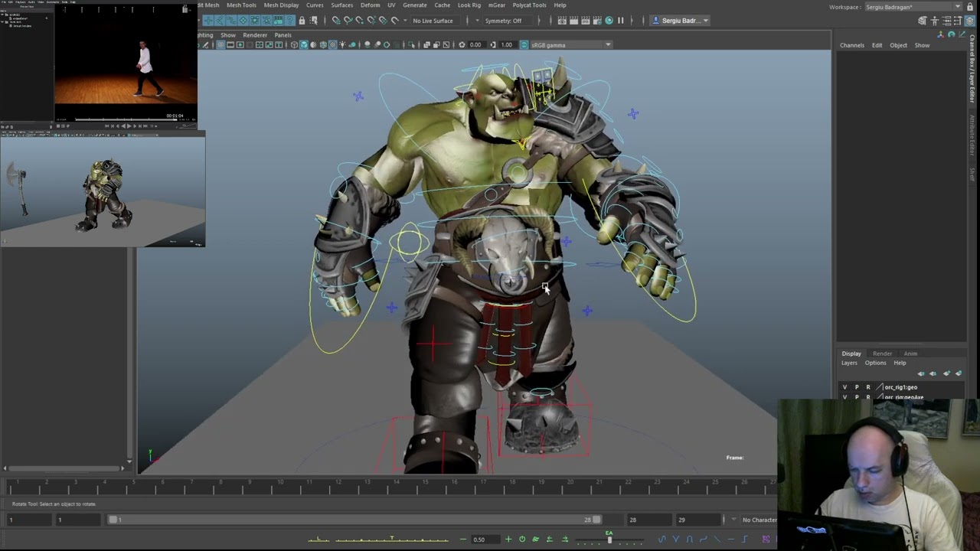Image resolution: width=980 pixels, height=551 pixels.
Task: Click the create layer from selected icon
Action: click(x=959, y=373)
